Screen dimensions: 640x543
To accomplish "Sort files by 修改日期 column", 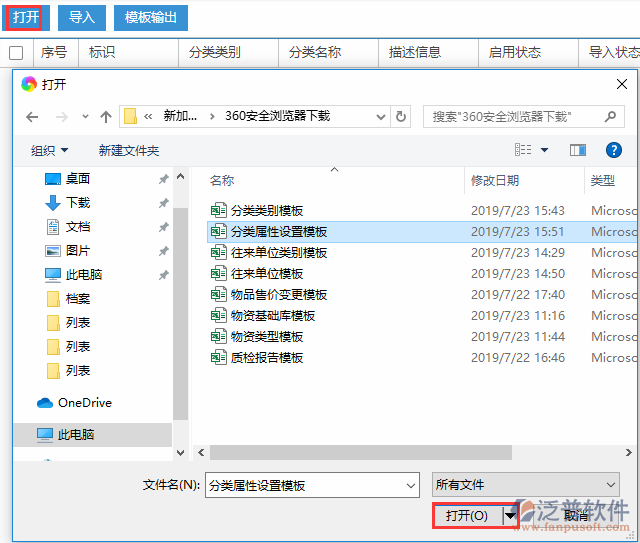I will 495,180.
